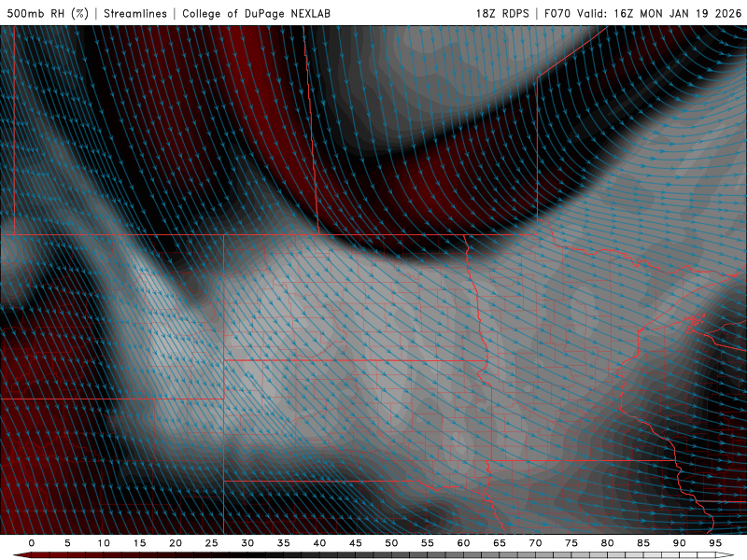Screen dimensions: 747x560
Task: Click the '50' colorbar label
Action: [391, 543]
